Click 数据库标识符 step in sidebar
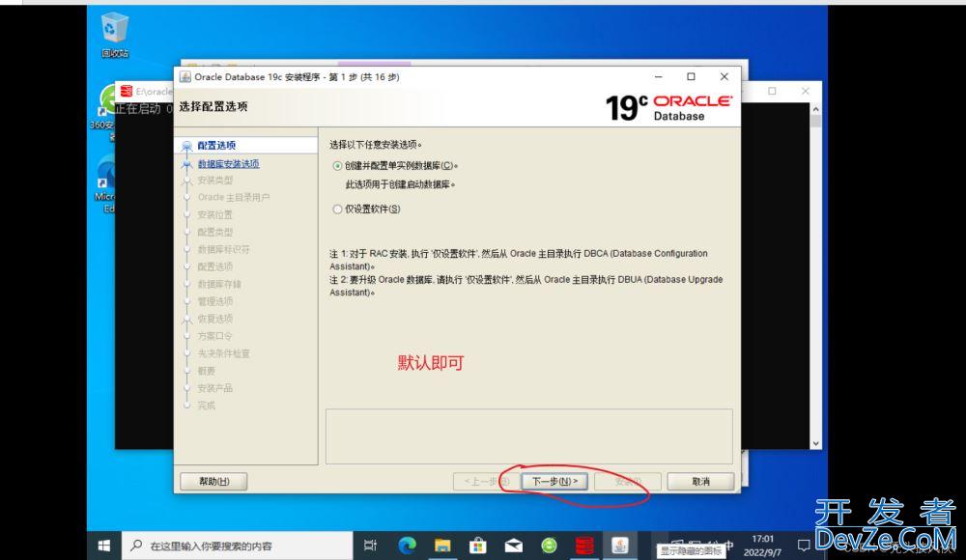The image size is (966, 560). pyautogui.click(x=224, y=249)
